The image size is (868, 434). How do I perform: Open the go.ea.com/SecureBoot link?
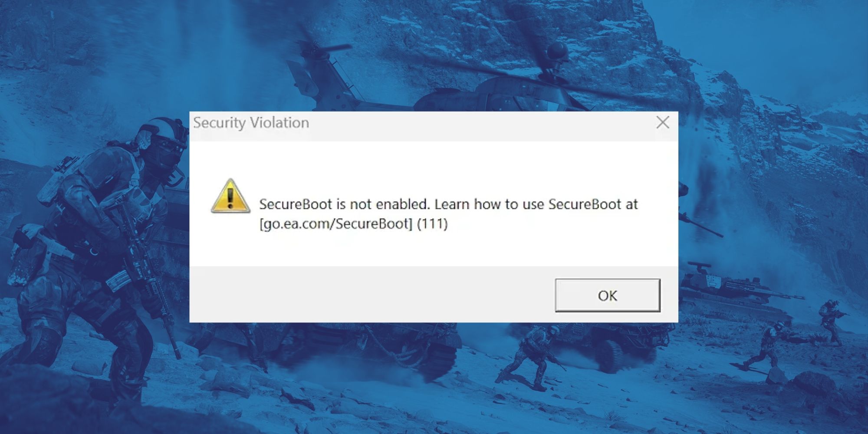tap(336, 224)
